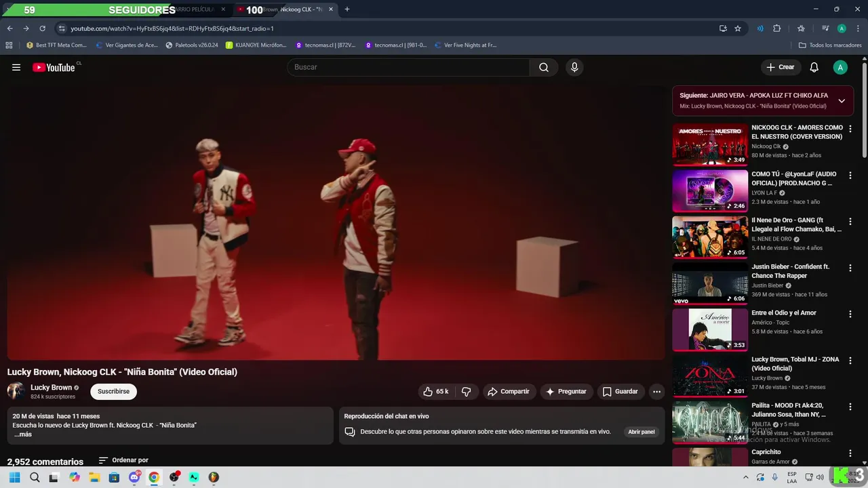Open Chrome from the taskbar
The image size is (868, 488).
pyautogui.click(x=154, y=477)
